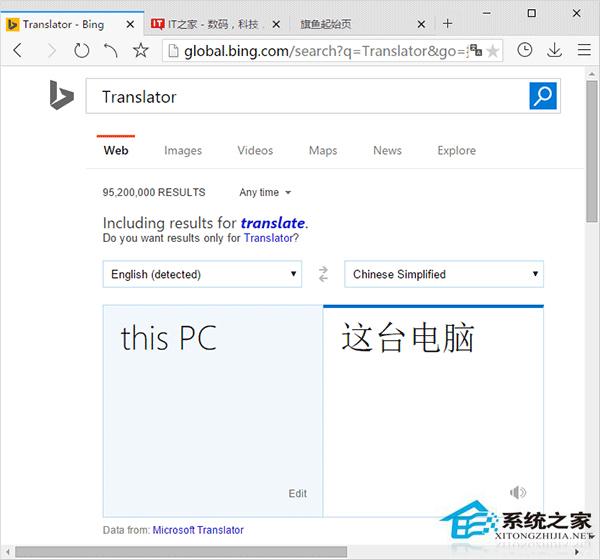The image size is (600, 560).
Task: Click the translate icon inside the address bar
Action: [476, 50]
